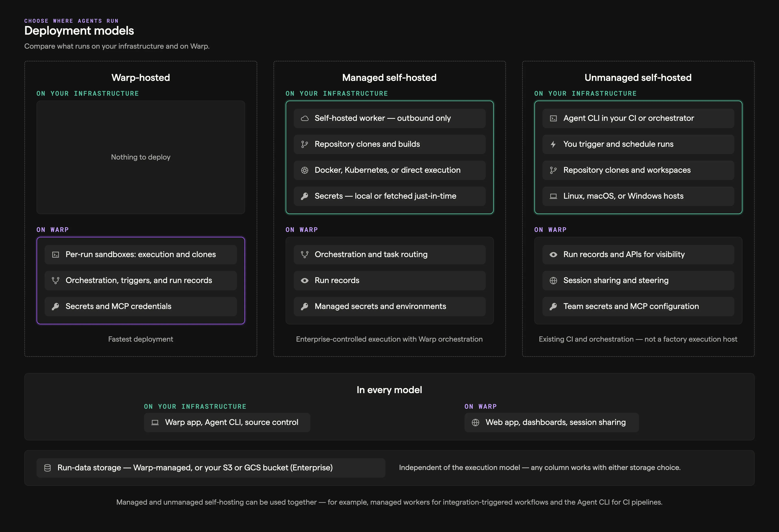
Task: Click ON YOUR INFRASTRUCTURE label in In every model
Action: [195, 407]
